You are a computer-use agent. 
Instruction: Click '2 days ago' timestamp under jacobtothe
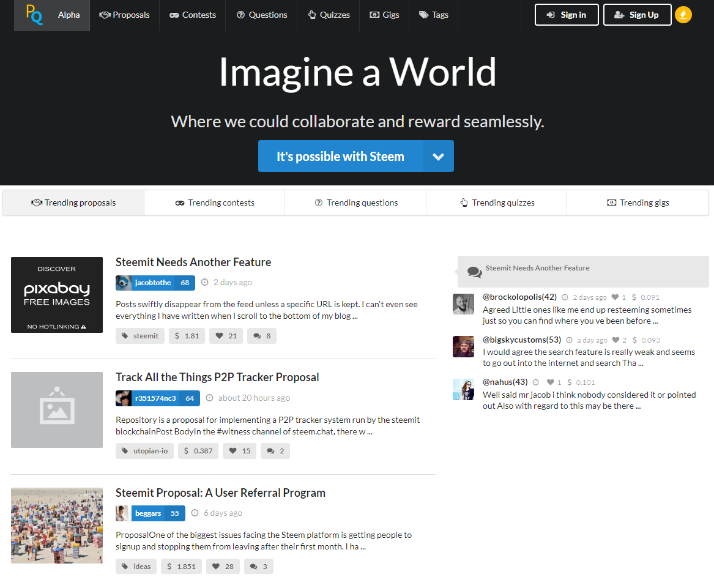232,283
